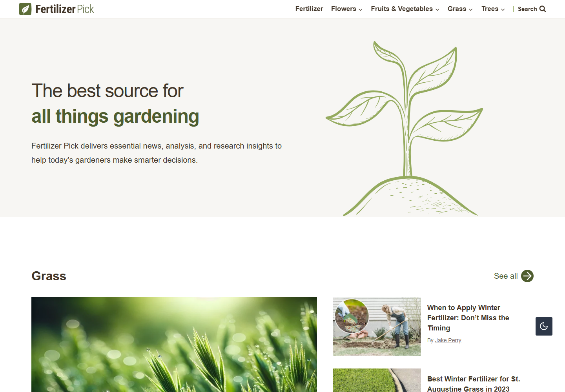Click the See all arrow circle icon

coord(527,276)
